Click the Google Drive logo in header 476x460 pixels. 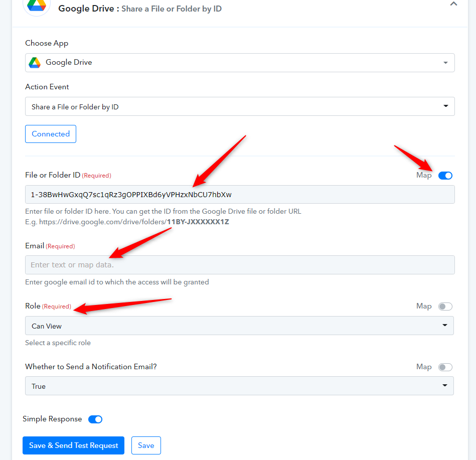(37, 6)
